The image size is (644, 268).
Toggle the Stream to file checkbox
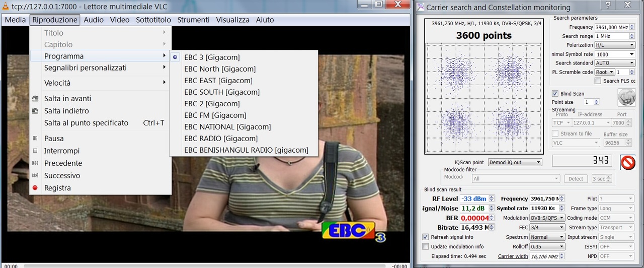coord(555,133)
